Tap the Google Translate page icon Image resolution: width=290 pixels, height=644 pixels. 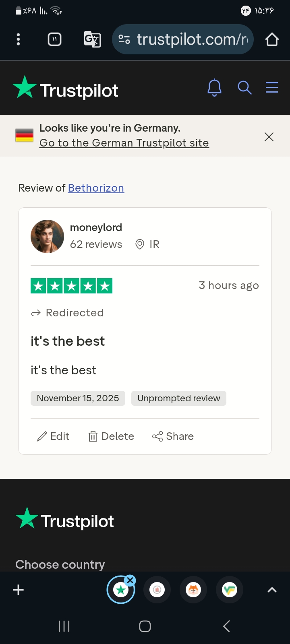(x=92, y=39)
